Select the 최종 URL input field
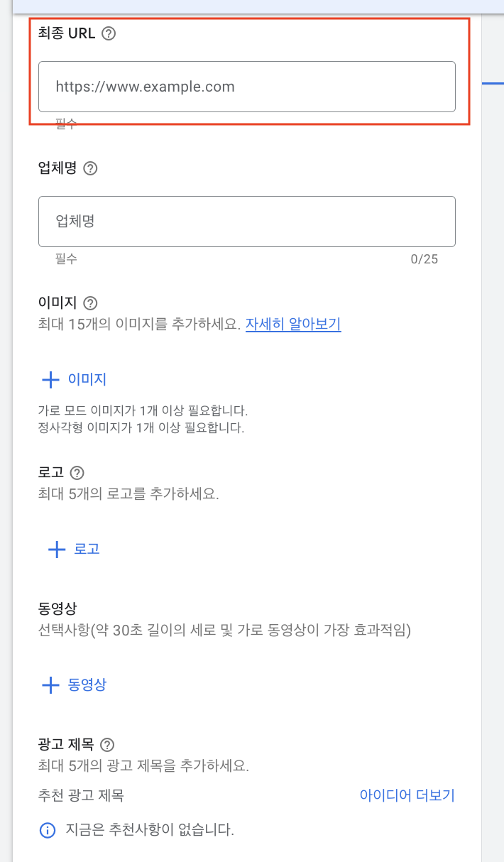 (x=246, y=86)
